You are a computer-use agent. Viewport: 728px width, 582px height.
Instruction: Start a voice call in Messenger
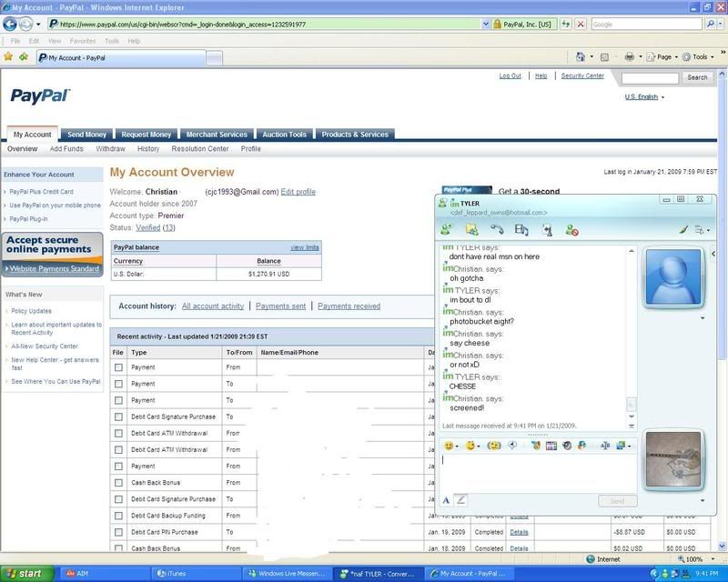coord(497,230)
